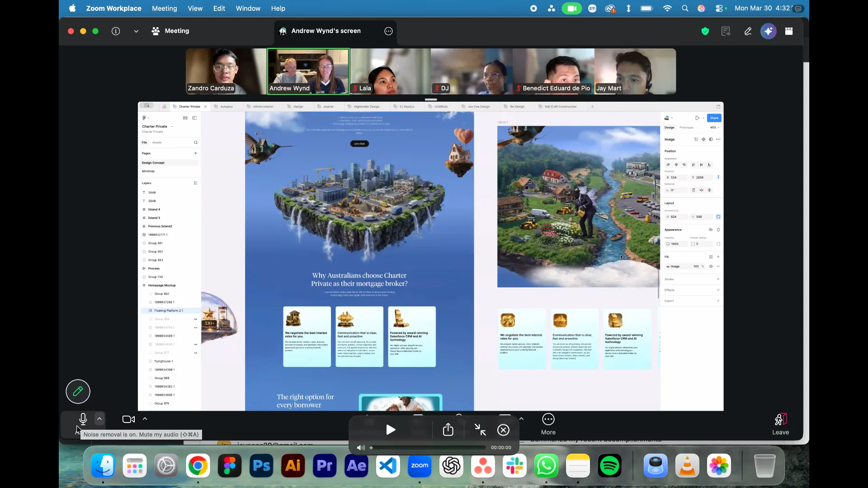Click the Figma home icon in the tab bar
The image size is (868, 488).
tap(164, 107)
